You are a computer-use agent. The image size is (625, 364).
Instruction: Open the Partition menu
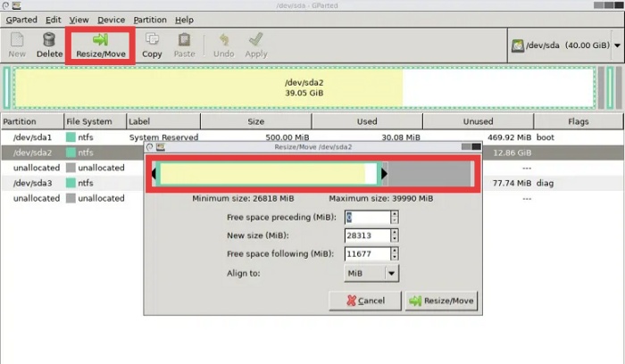[x=150, y=20]
